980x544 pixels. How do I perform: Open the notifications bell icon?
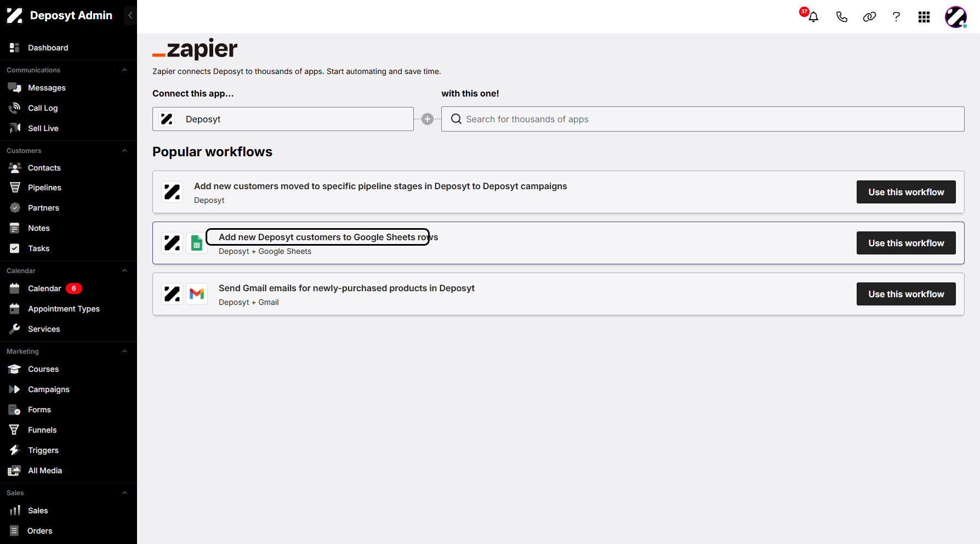point(813,17)
